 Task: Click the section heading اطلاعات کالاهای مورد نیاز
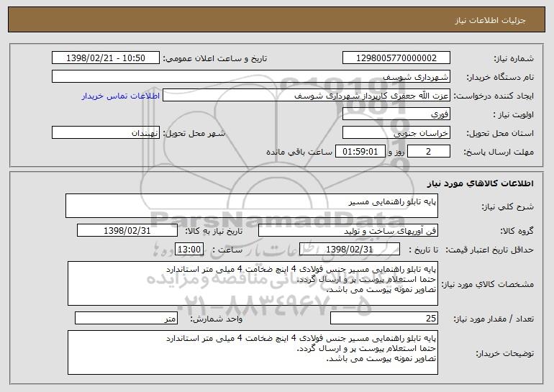481,183
